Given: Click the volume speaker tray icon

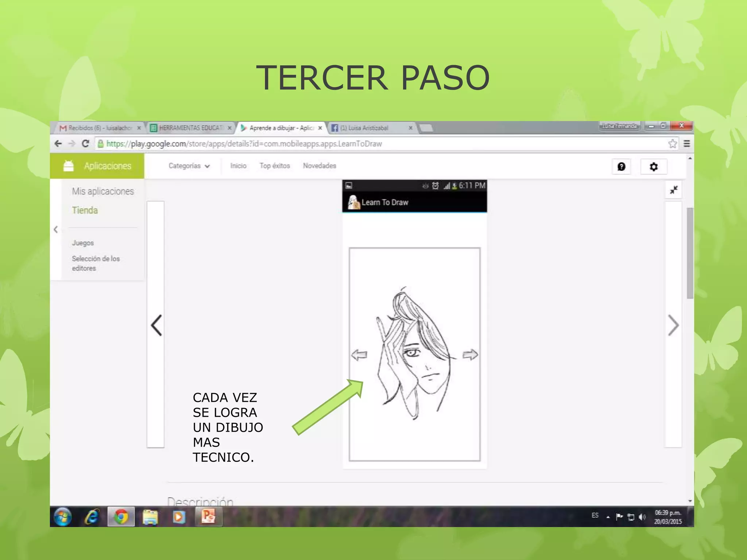Looking at the screenshot, I should 642,517.
